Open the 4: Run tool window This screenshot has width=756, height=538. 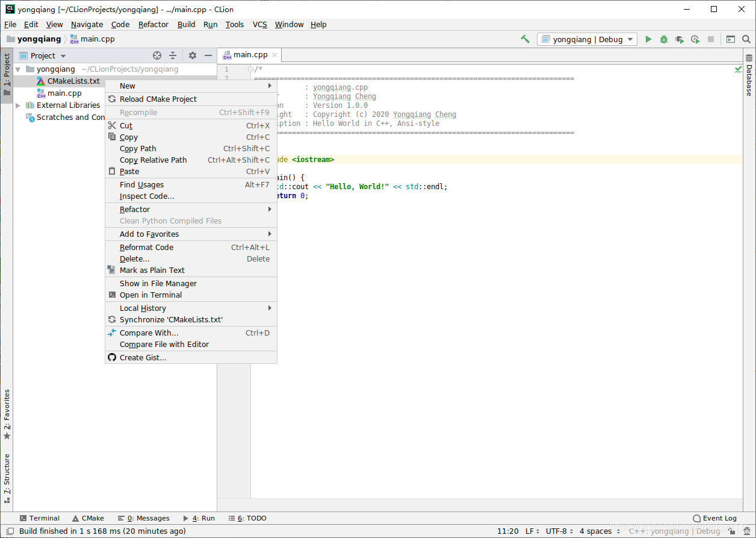pyautogui.click(x=199, y=518)
